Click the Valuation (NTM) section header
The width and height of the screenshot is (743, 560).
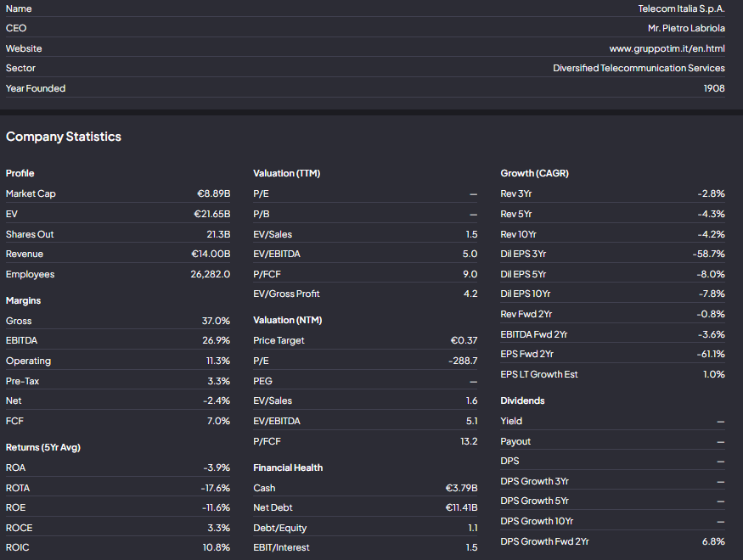tap(288, 321)
